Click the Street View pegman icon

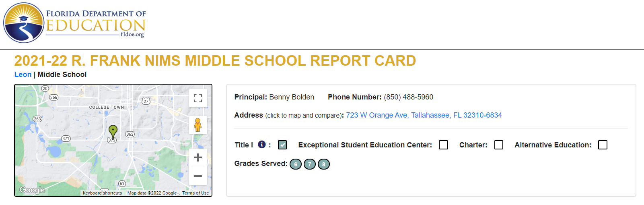tap(198, 125)
